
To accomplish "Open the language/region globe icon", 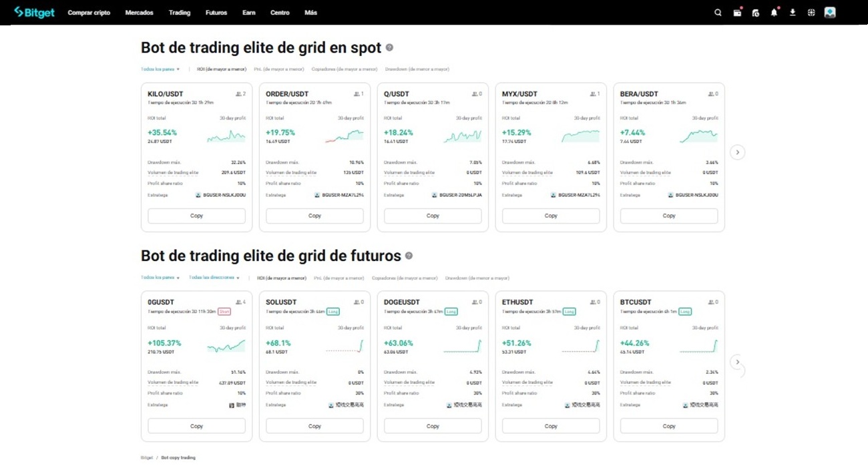I will tap(811, 12).
